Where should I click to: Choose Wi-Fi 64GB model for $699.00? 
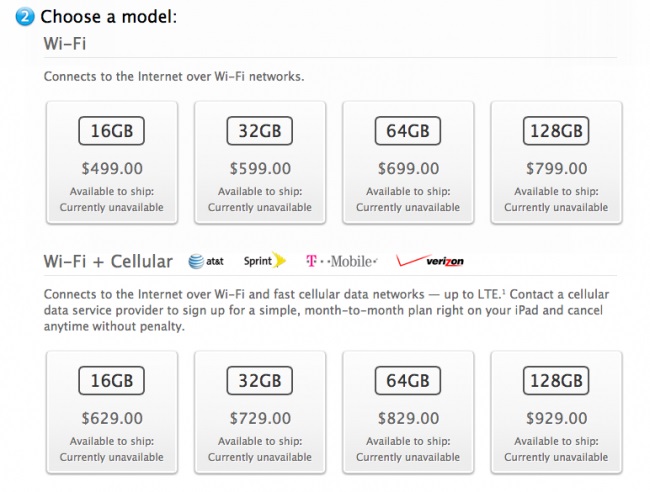[408, 162]
